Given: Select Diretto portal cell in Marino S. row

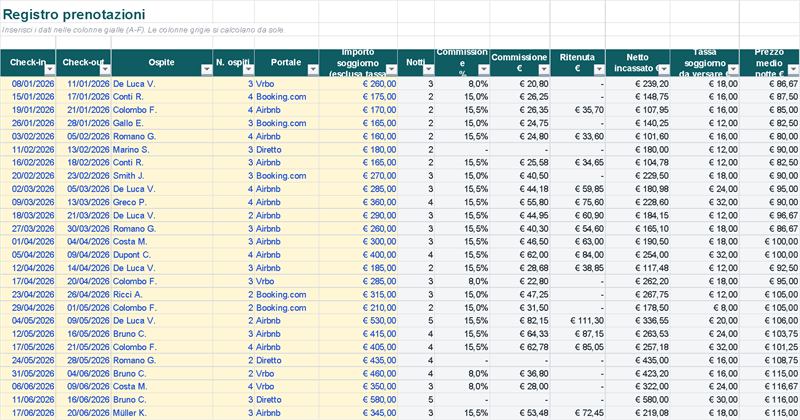Looking at the screenshot, I should coord(287,150).
